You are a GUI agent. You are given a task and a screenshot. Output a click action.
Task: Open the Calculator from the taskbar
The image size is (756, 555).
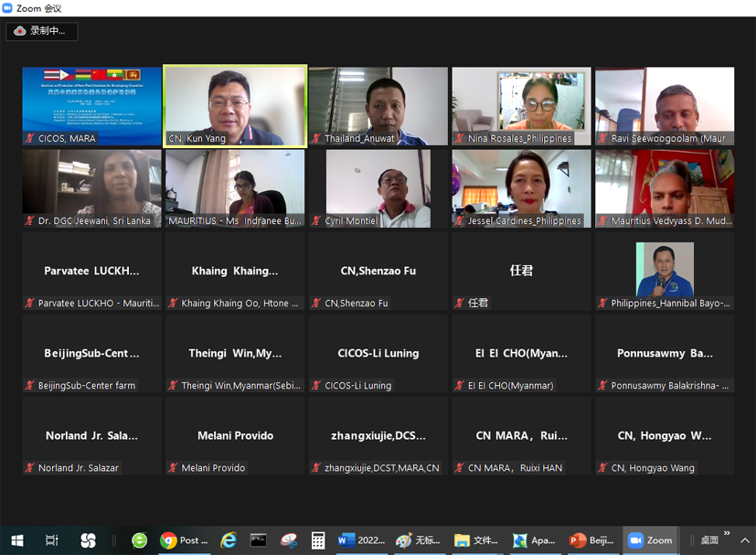(318, 540)
